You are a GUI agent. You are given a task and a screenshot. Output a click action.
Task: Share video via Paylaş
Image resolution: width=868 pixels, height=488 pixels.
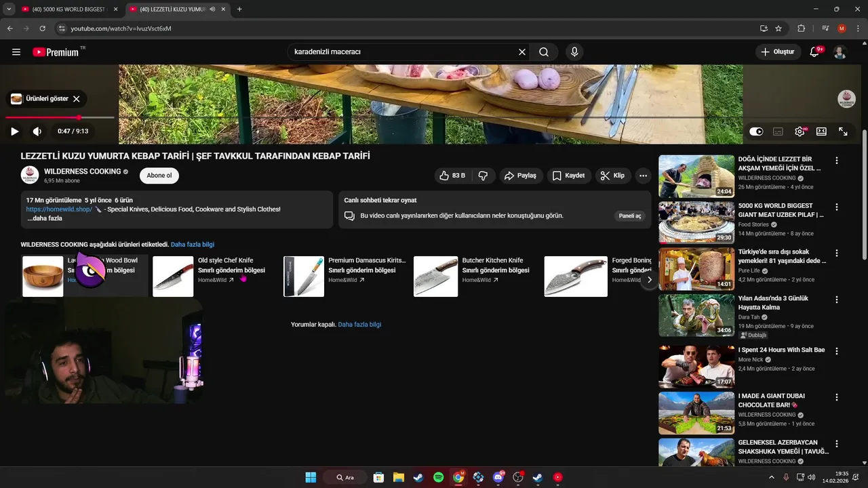520,176
